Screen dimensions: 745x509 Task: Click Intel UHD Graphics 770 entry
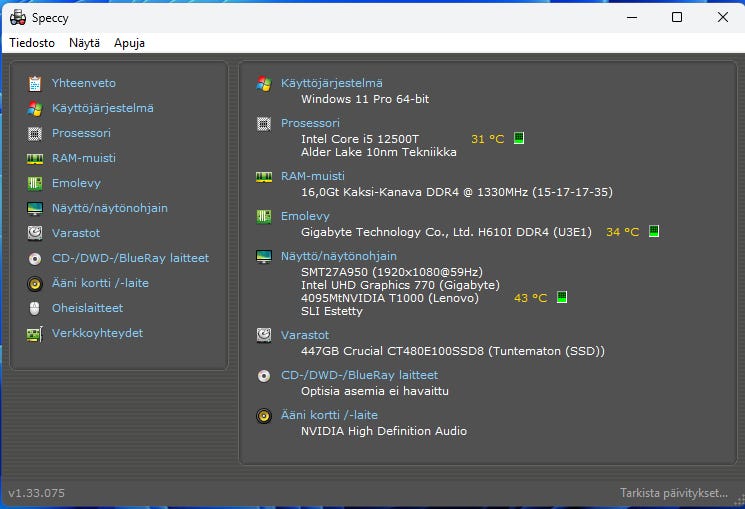pos(401,285)
